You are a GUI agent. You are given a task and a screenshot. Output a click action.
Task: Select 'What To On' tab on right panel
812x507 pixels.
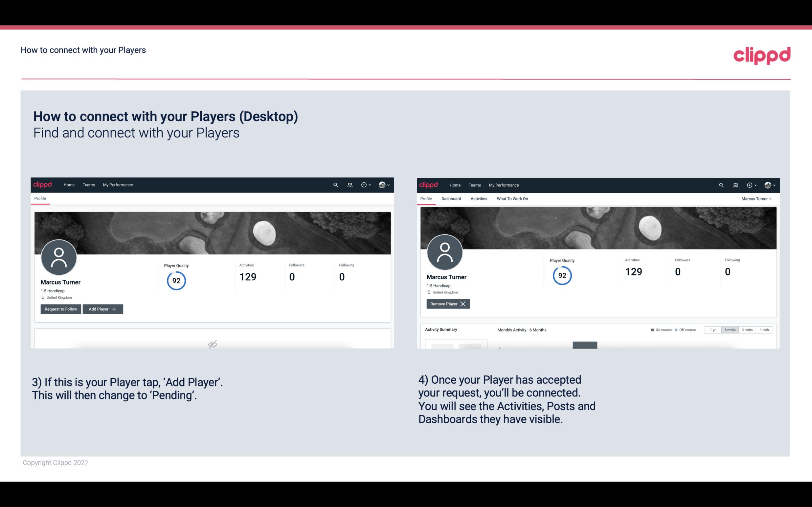(512, 199)
